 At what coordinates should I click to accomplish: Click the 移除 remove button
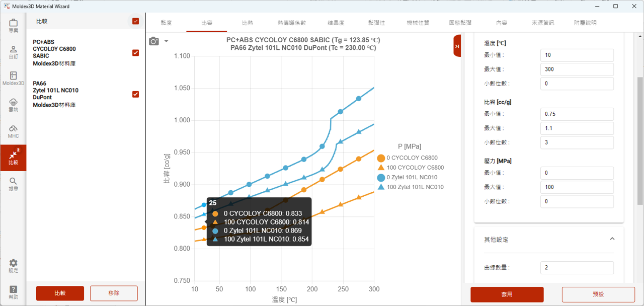click(114, 293)
